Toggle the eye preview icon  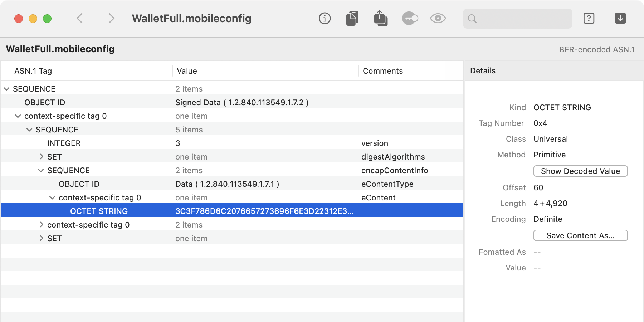pyautogui.click(x=438, y=18)
